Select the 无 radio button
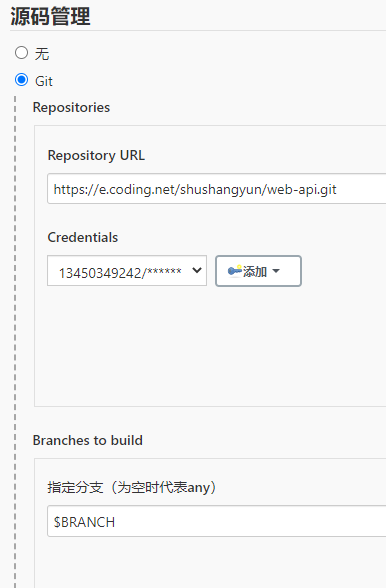Screen dimensions: 386x588 [x=21, y=52]
